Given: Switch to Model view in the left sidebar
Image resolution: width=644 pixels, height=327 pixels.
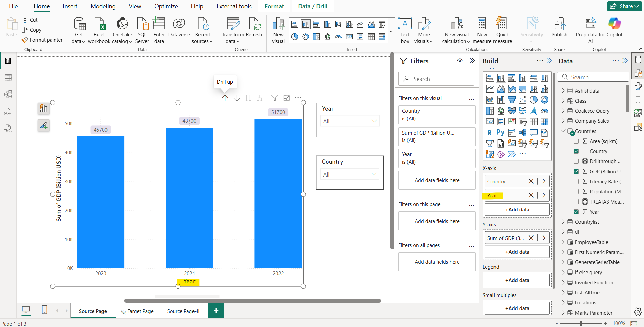Looking at the screenshot, I should point(8,94).
